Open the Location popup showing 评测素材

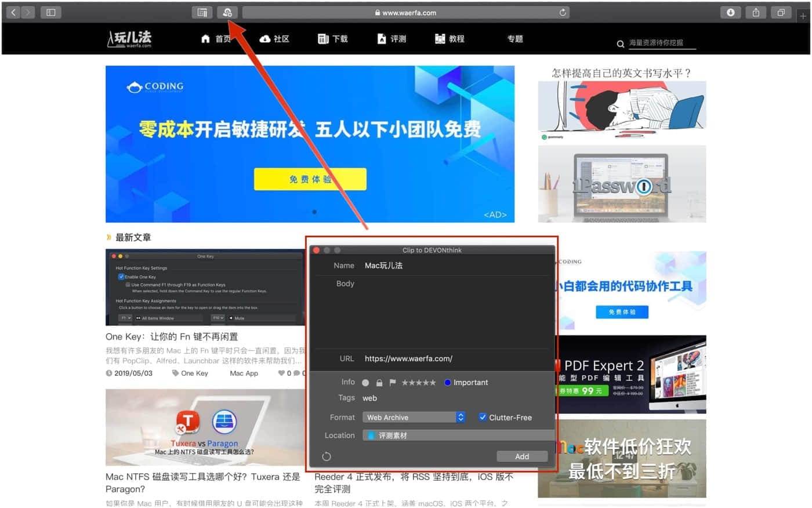pos(458,436)
